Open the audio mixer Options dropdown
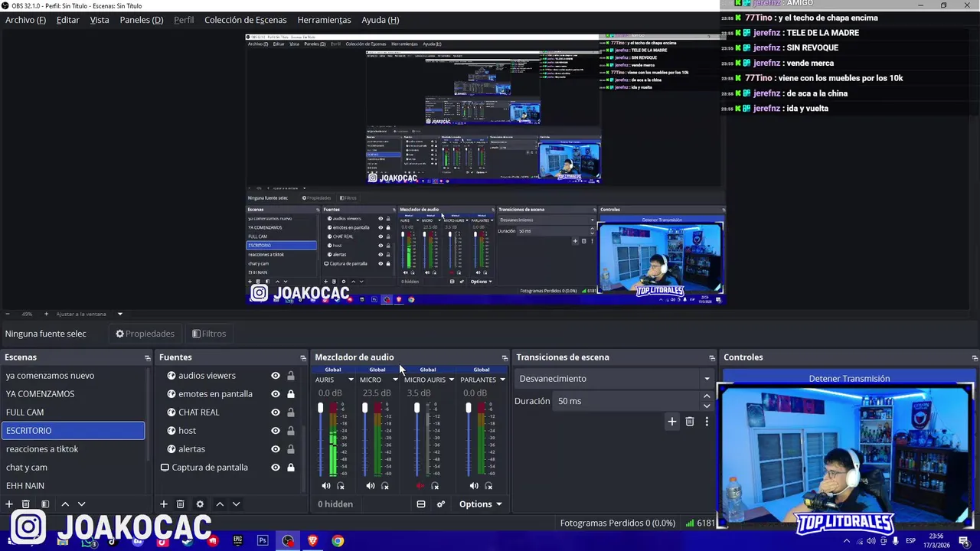Viewport: 980px width, 551px height. pos(481,504)
